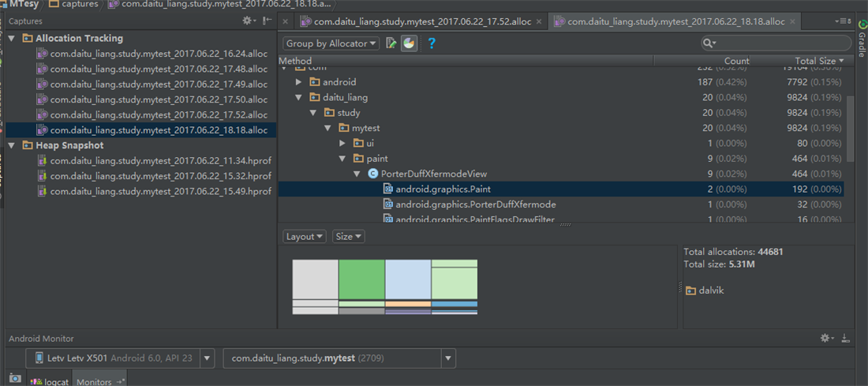The height and width of the screenshot is (386, 868).
Task: Select the 17.49.alloc capture file
Action: tap(159, 84)
